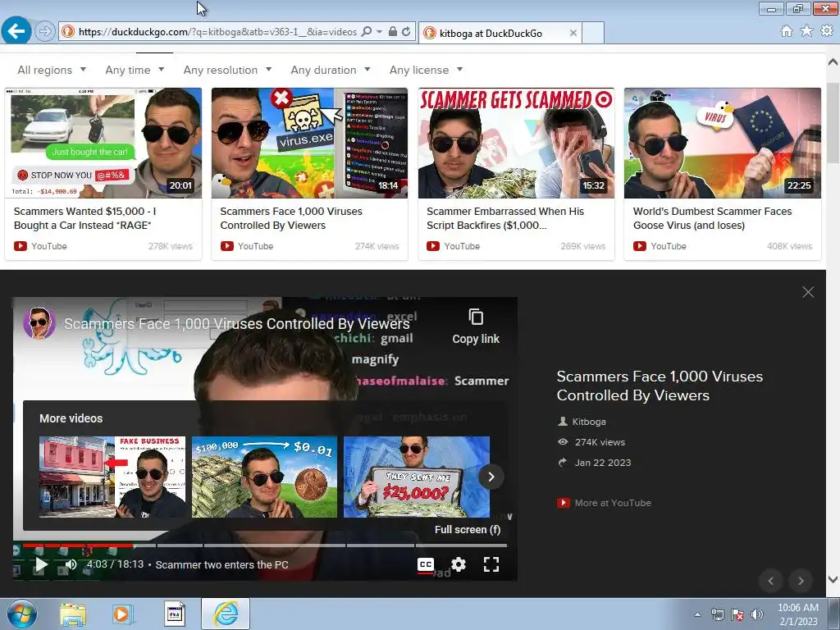
Task: Expand the Any license filter
Action: click(x=426, y=70)
